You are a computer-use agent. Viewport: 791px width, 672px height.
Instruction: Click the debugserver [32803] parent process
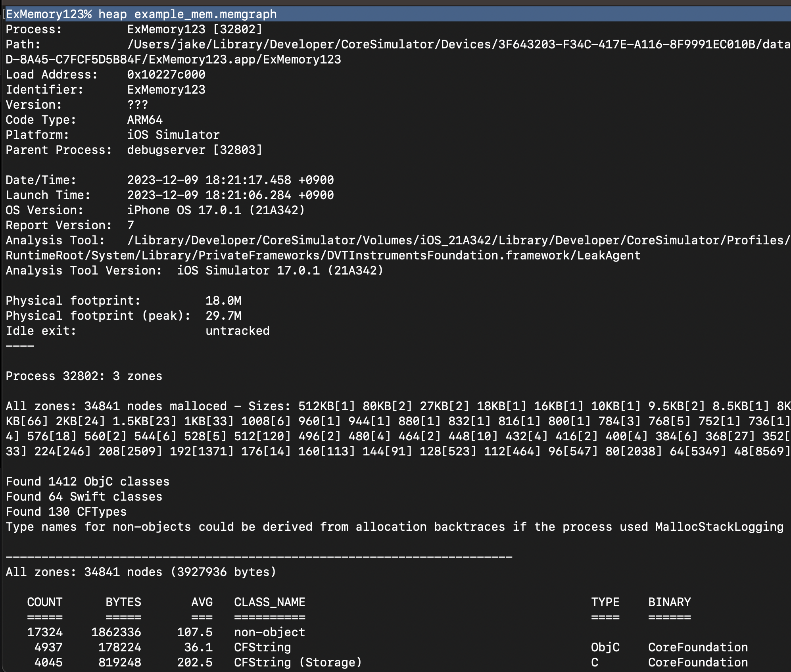coord(194,150)
